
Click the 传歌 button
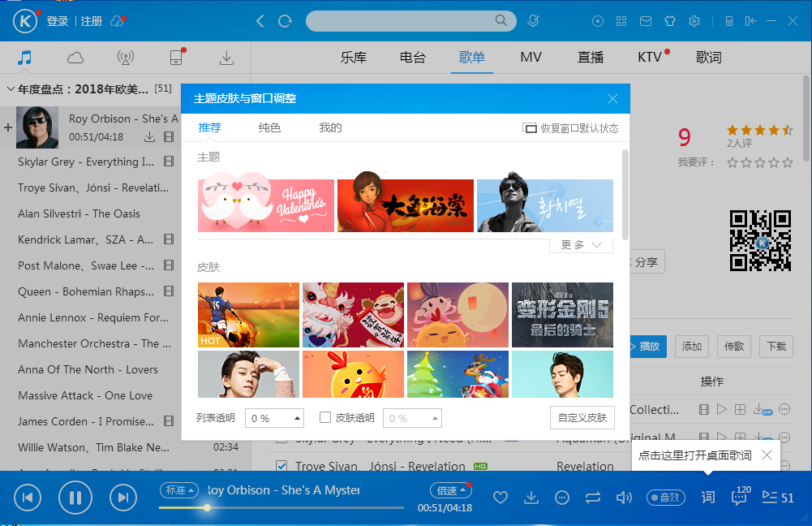[734, 346]
